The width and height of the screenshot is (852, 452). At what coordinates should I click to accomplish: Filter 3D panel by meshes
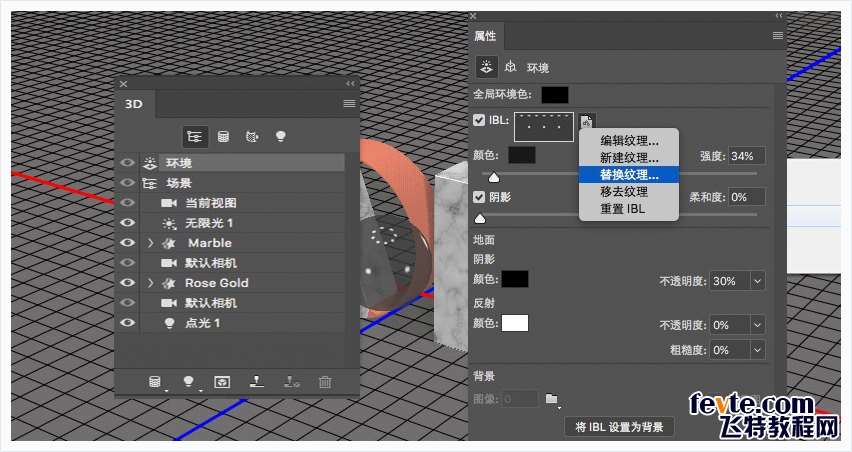click(223, 136)
